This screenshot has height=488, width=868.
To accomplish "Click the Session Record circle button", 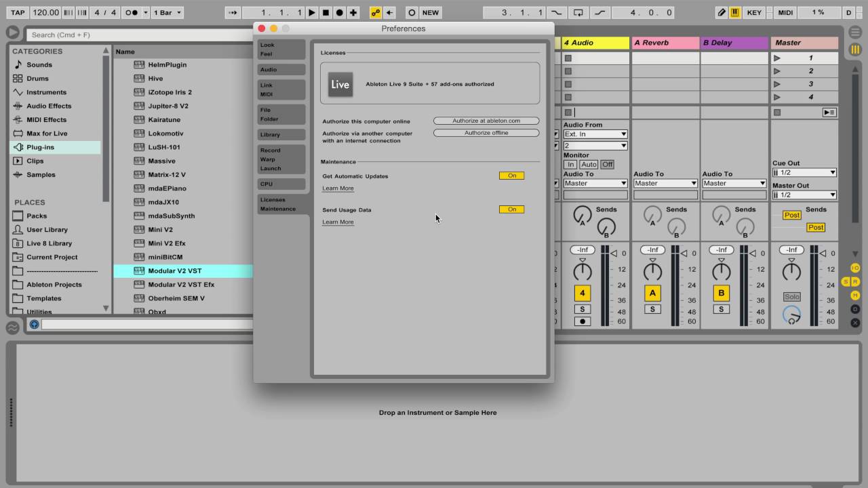I will [x=412, y=12].
